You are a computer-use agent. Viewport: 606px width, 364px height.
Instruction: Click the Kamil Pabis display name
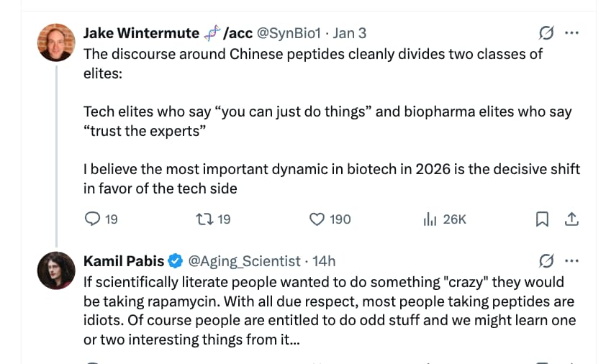[124, 260]
